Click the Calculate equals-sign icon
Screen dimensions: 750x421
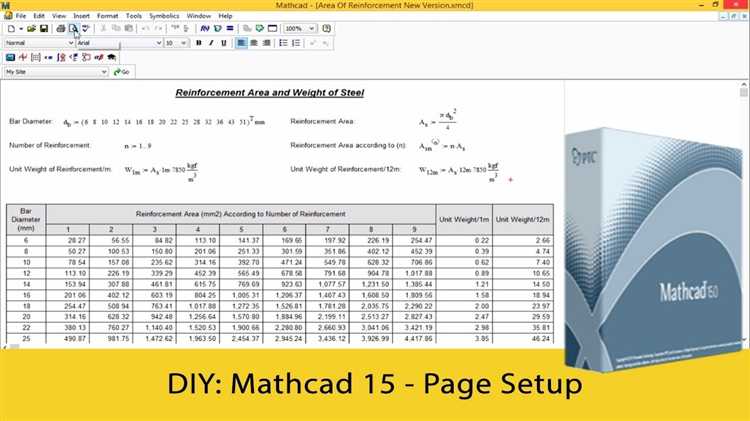click(230, 29)
